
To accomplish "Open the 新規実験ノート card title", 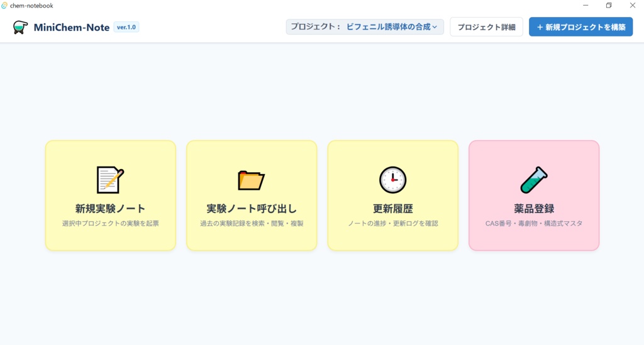I will 111,209.
